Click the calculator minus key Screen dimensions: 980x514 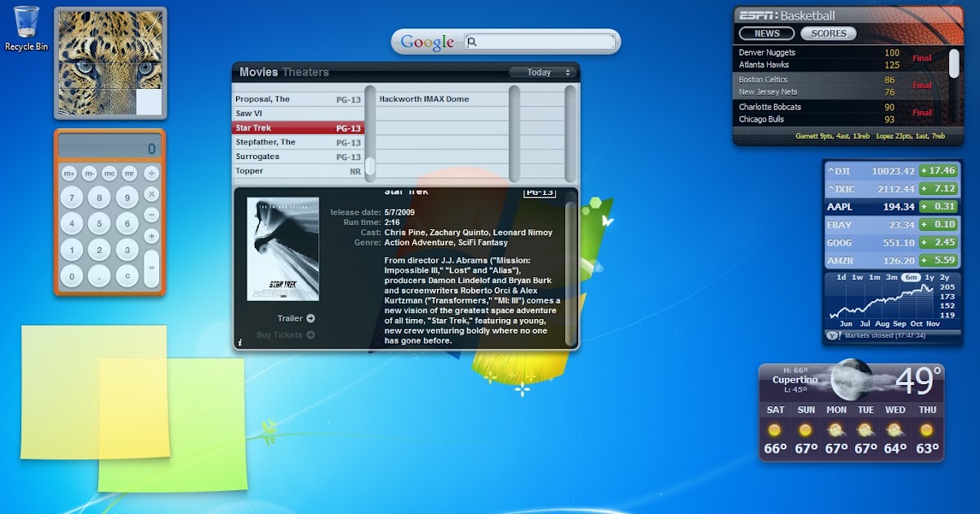coord(151,215)
